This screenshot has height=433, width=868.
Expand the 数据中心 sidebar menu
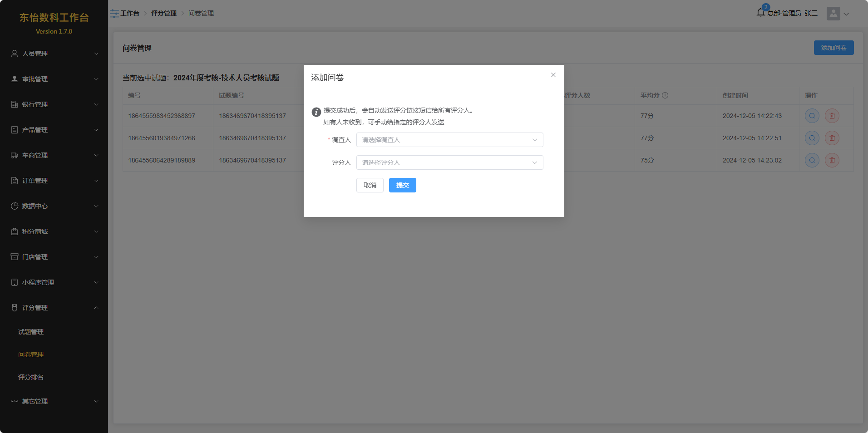click(x=54, y=206)
